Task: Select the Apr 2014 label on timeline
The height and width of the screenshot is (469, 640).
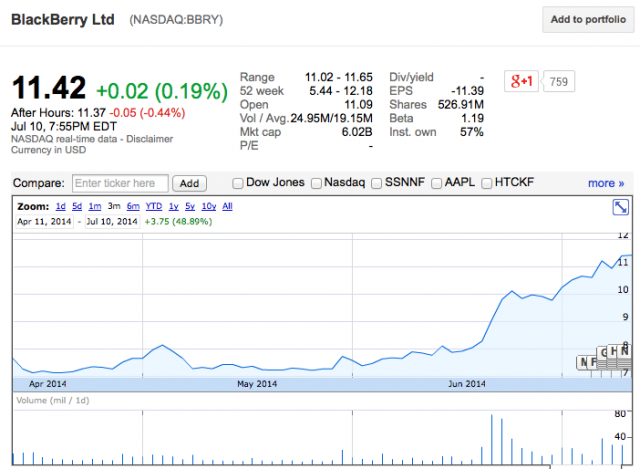Action: coord(47,384)
